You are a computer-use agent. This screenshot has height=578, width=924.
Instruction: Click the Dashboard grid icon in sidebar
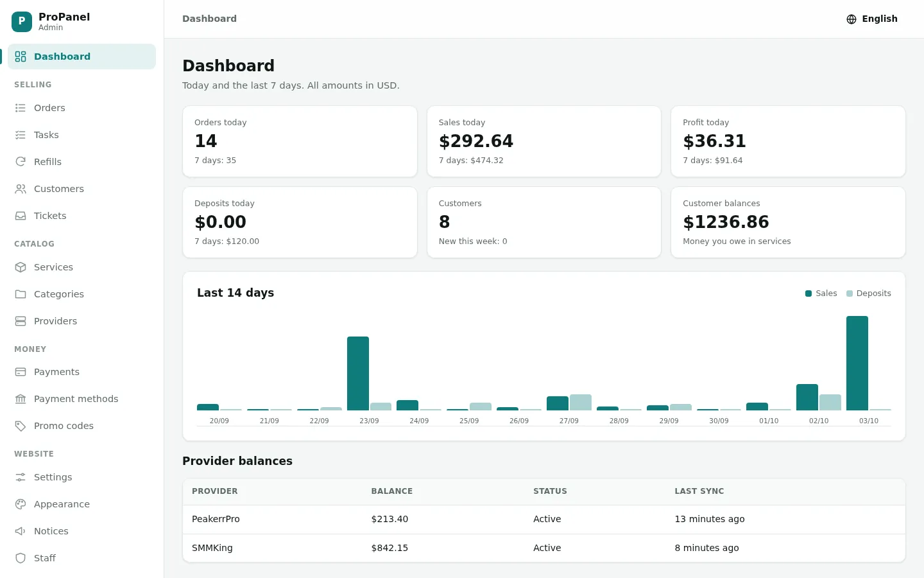pyautogui.click(x=21, y=57)
